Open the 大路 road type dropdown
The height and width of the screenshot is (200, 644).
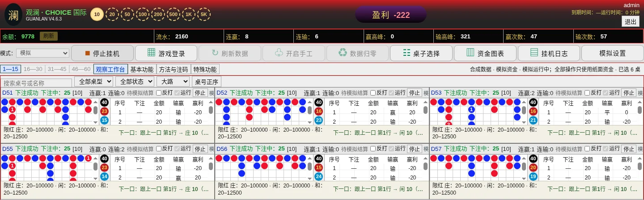click(173, 81)
